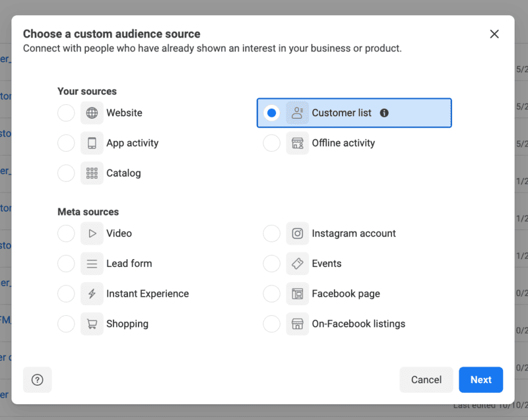The image size is (528, 420).
Task: Click the "Your sources" section heading
Action: (87, 92)
